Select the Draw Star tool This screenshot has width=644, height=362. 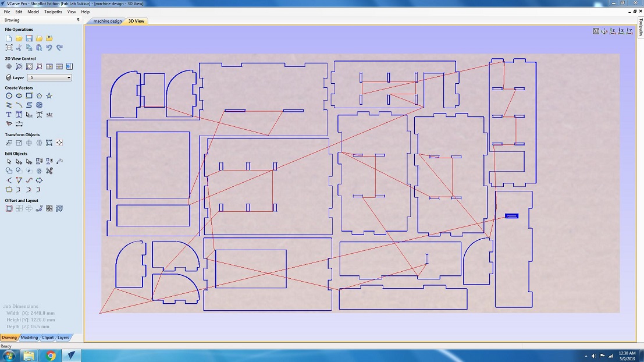(x=49, y=96)
